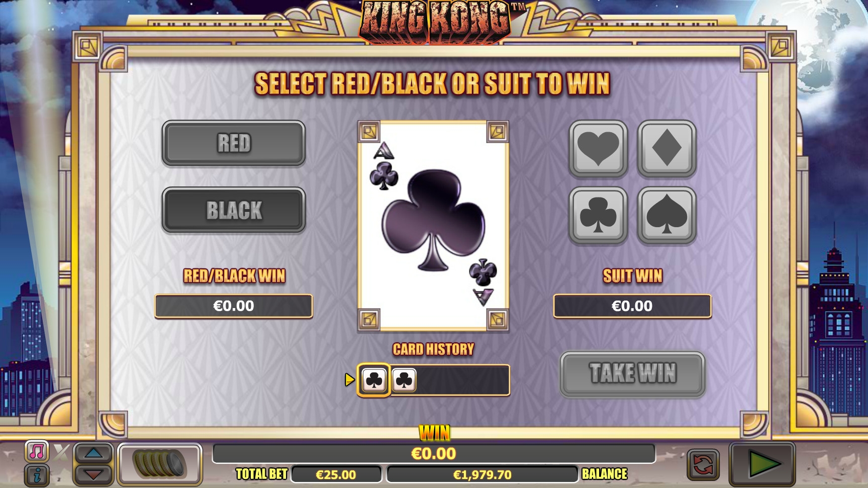
Task: Click the highlighted first card history club
Action: pos(374,380)
